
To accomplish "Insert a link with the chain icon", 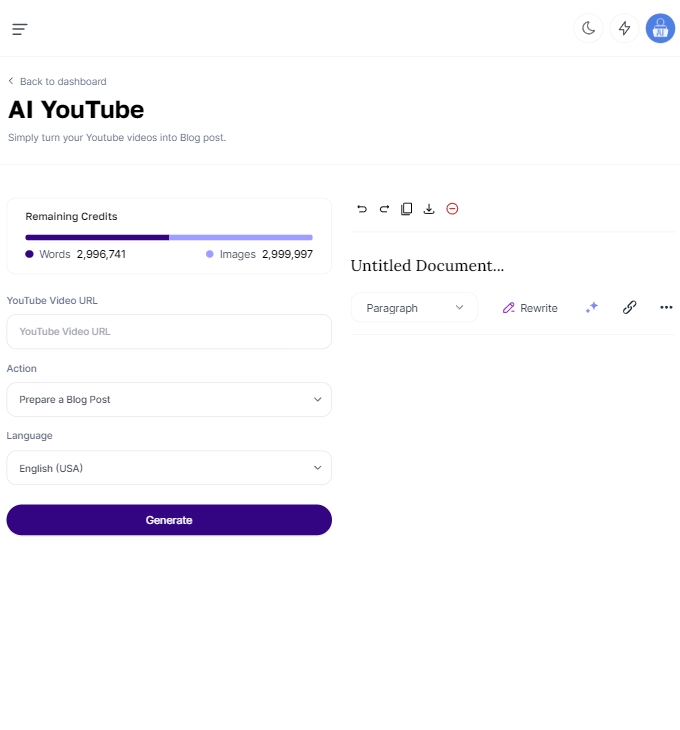I will [x=629, y=307].
